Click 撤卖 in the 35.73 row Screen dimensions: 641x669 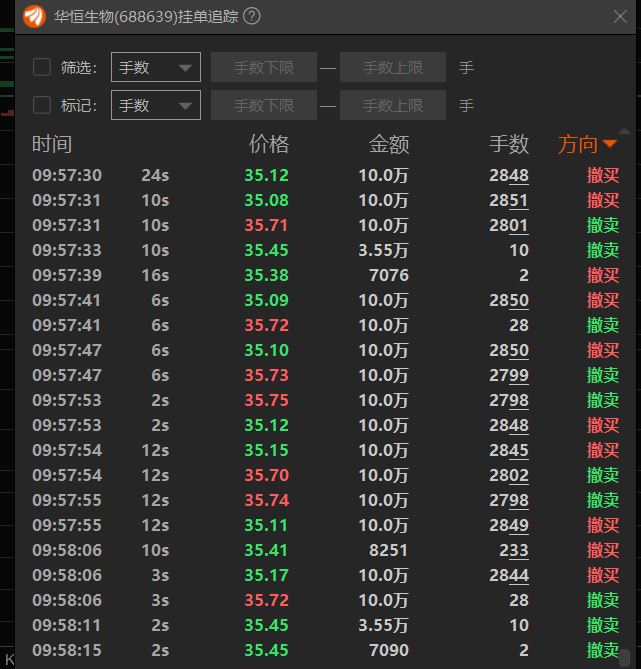click(x=603, y=375)
